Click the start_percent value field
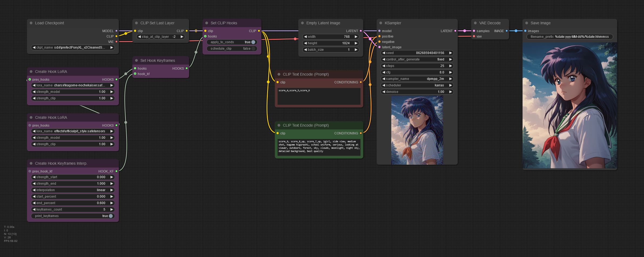 point(73,197)
